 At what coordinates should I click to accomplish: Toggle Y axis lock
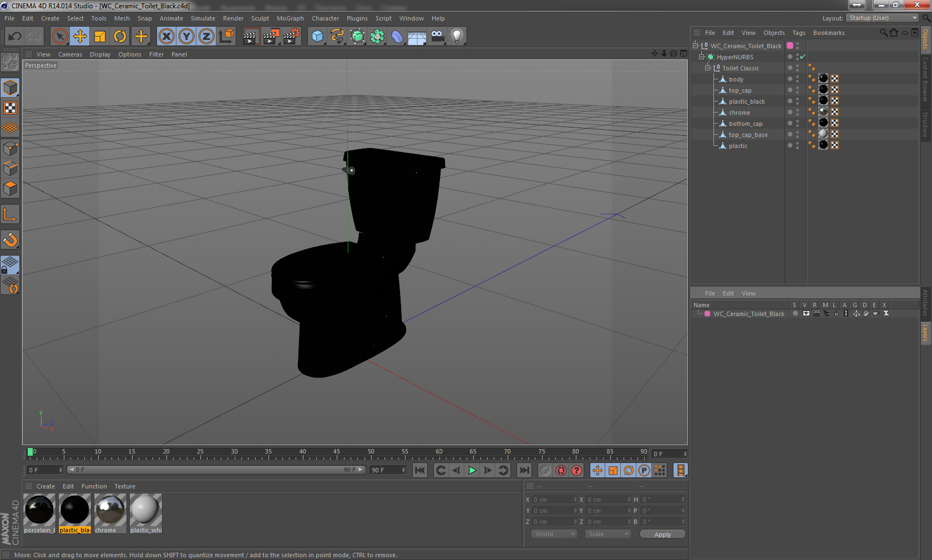186,37
